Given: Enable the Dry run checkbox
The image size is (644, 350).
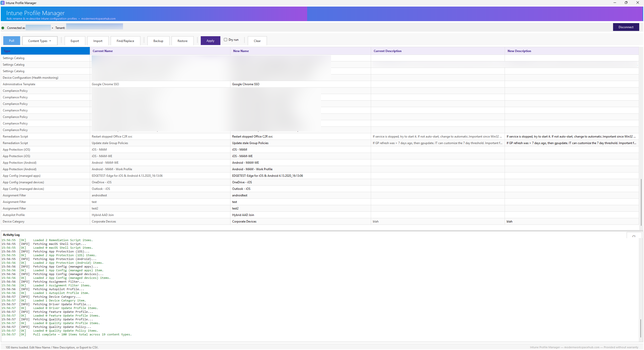Looking at the screenshot, I should coord(226,40).
